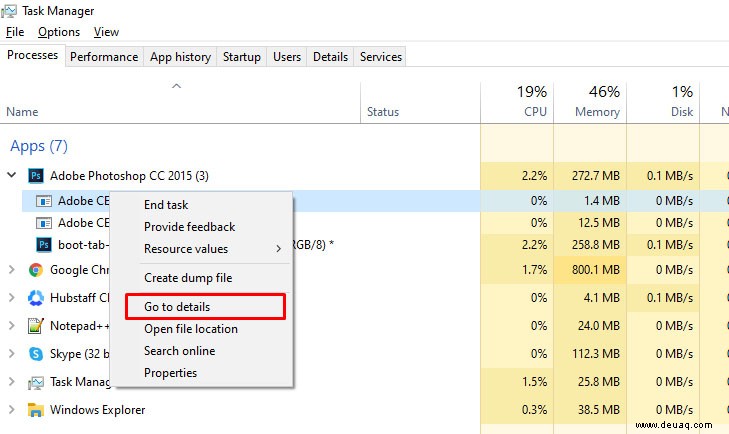Click the Hubstaff app icon
Viewport: 729px width, 434px height.
[x=36, y=298]
